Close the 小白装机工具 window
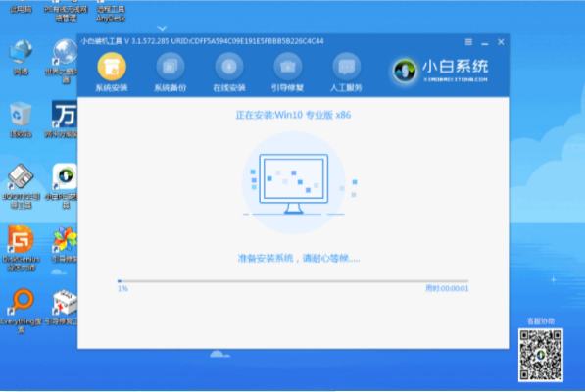The width and height of the screenshot is (585, 392). (501, 42)
